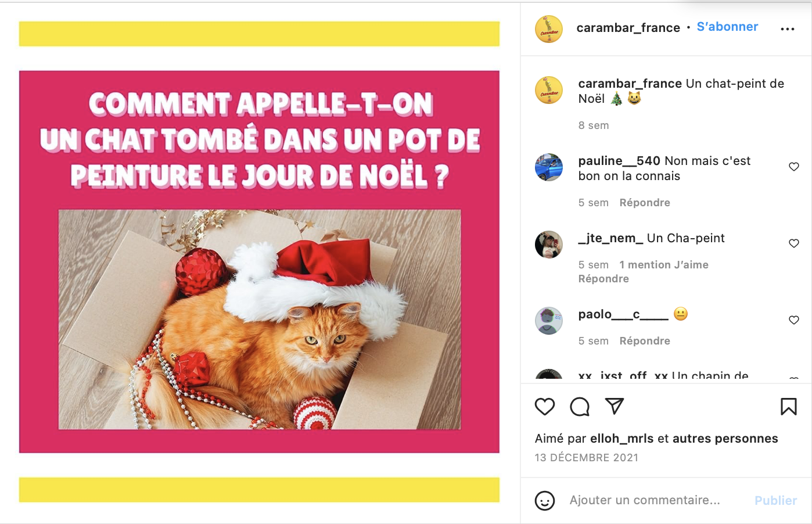Save the post with the bookmark icon
Image resolution: width=812 pixels, height=524 pixels.
788,407
